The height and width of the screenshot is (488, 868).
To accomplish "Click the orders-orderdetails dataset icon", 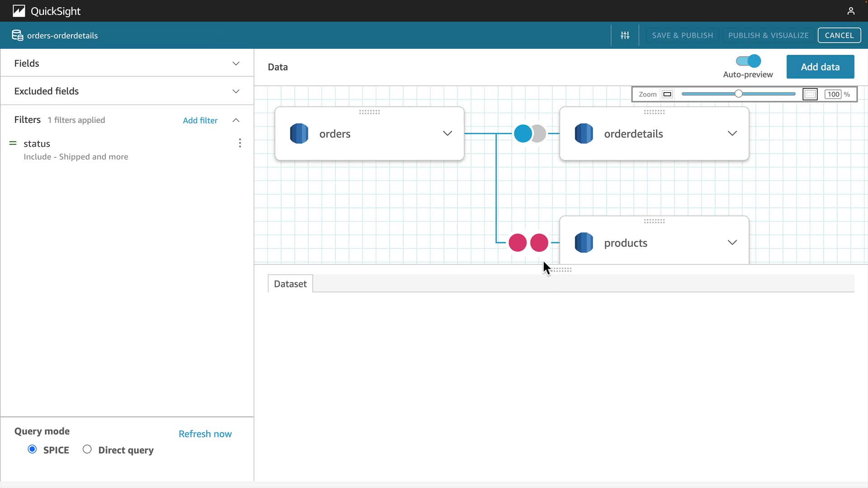I will click(x=17, y=35).
